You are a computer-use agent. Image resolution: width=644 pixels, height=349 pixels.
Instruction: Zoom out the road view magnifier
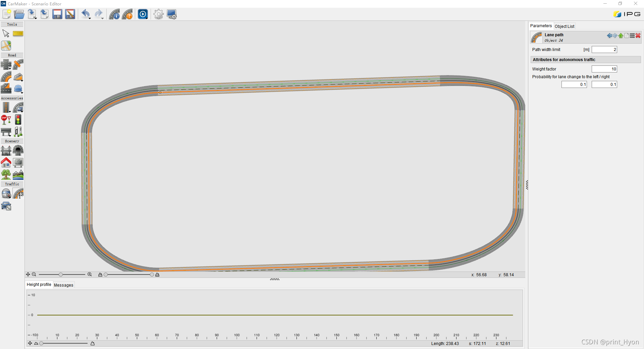(x=34, y=275)
